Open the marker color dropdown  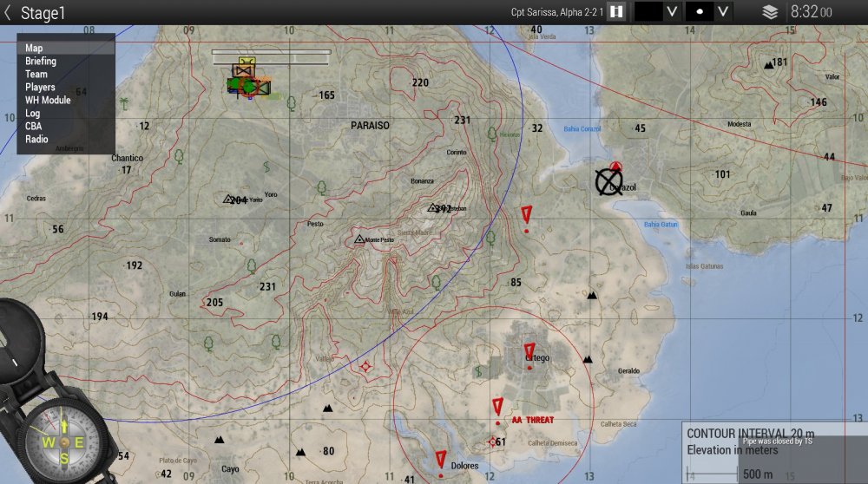pyautogui.click(x=671, y=12)
